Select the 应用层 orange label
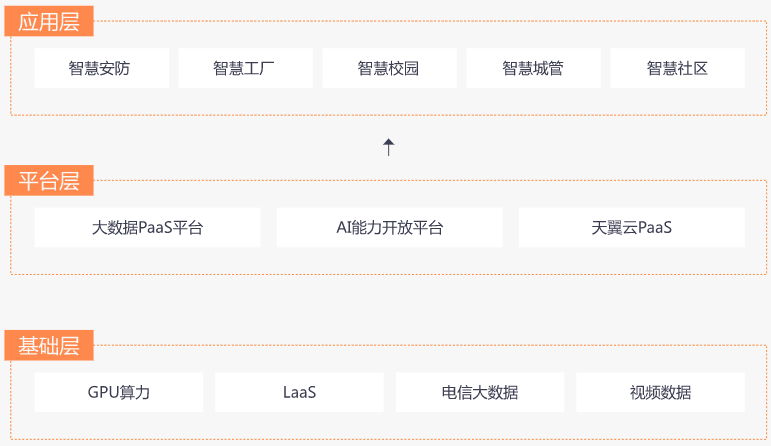Screen dimensions: 771x446 [x=49, y=21]
